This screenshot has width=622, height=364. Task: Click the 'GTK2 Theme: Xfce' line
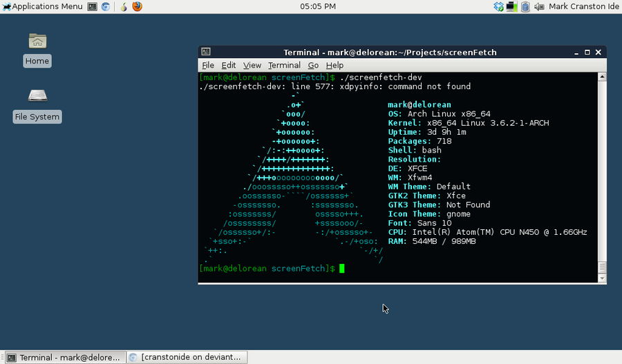(x=427, y=196)
